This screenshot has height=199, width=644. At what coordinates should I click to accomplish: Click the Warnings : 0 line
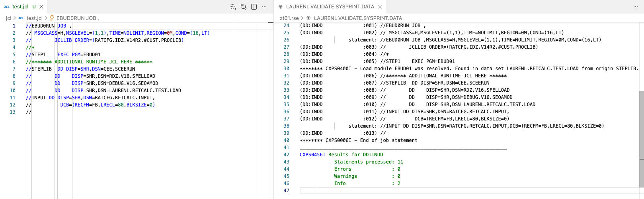point(367,176)
